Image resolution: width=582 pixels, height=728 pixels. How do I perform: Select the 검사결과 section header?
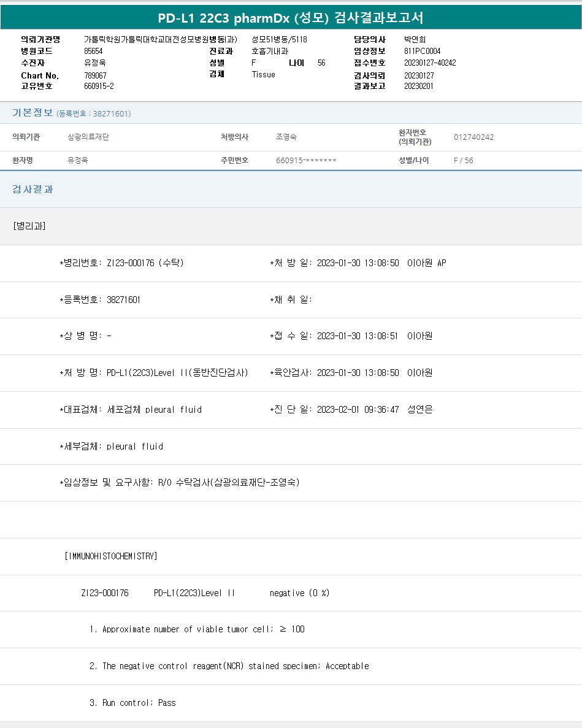point(33,189)
